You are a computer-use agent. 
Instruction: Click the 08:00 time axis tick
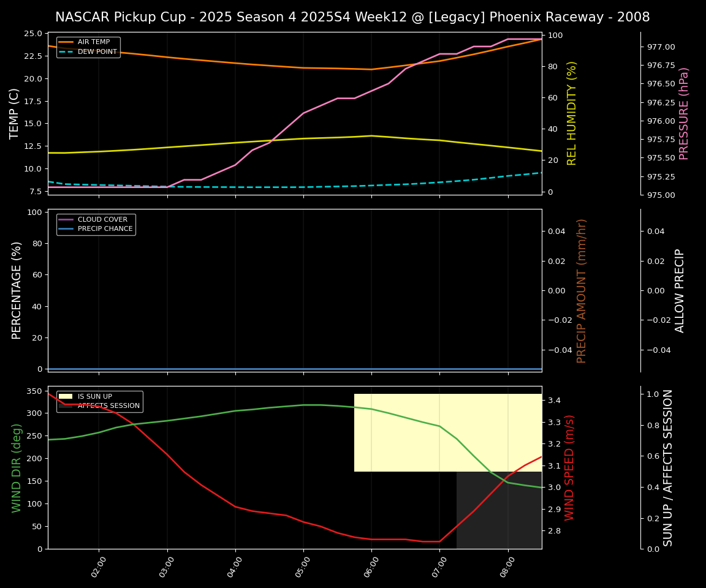tap(509, 563)
